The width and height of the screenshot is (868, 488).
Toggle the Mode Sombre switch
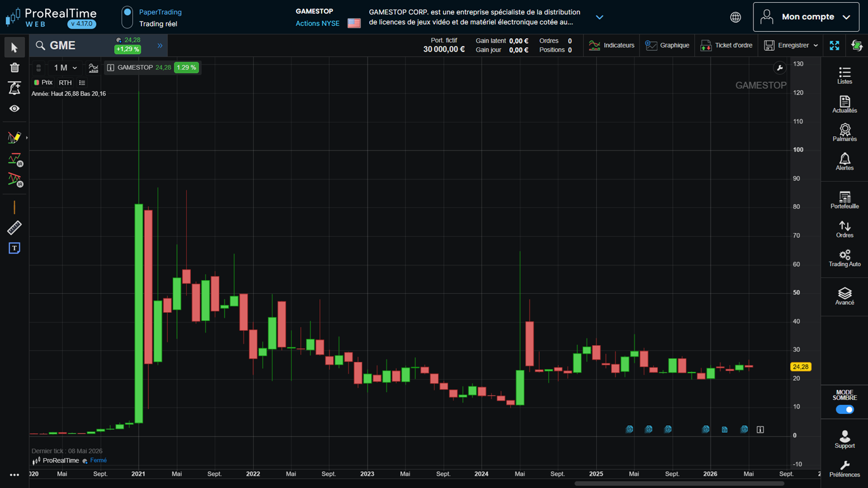pos(844,409)
